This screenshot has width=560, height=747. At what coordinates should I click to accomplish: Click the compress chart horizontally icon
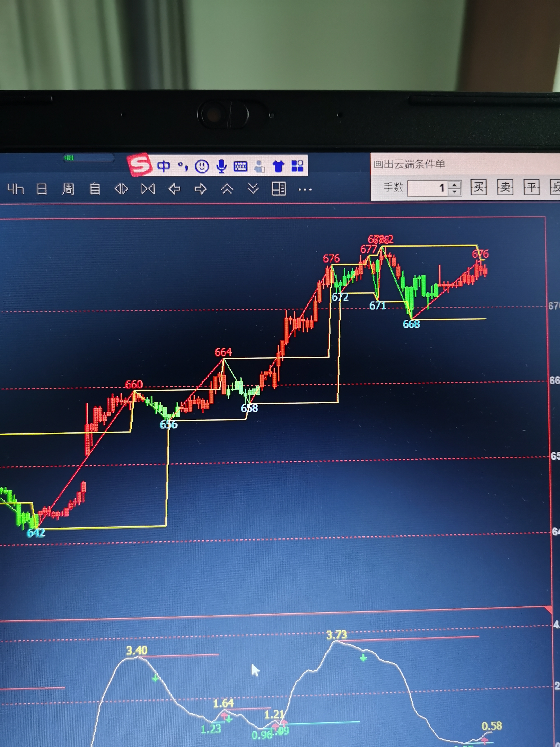pos(148,189)
